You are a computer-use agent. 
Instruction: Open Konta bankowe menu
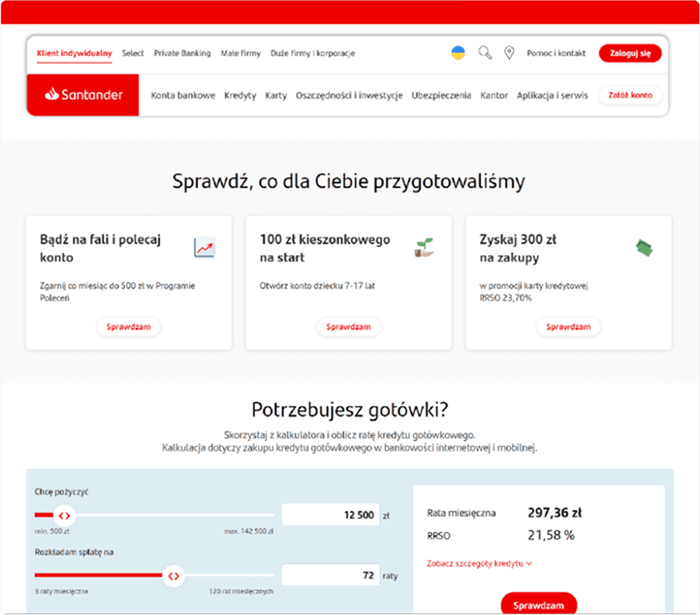point(183,95)
